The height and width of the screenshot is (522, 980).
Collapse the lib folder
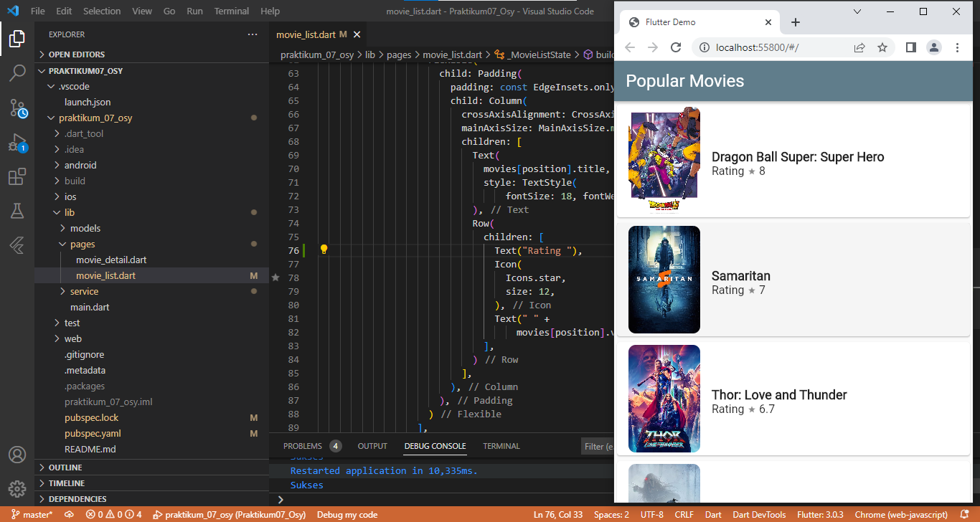(151, 212)
